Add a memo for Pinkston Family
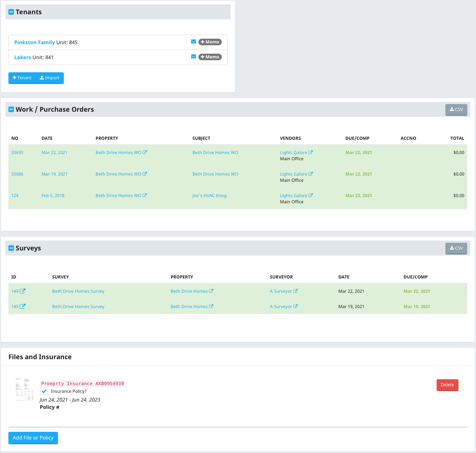Screen dimensions: 476x453 pyautogui.click(x=210, y=42)
